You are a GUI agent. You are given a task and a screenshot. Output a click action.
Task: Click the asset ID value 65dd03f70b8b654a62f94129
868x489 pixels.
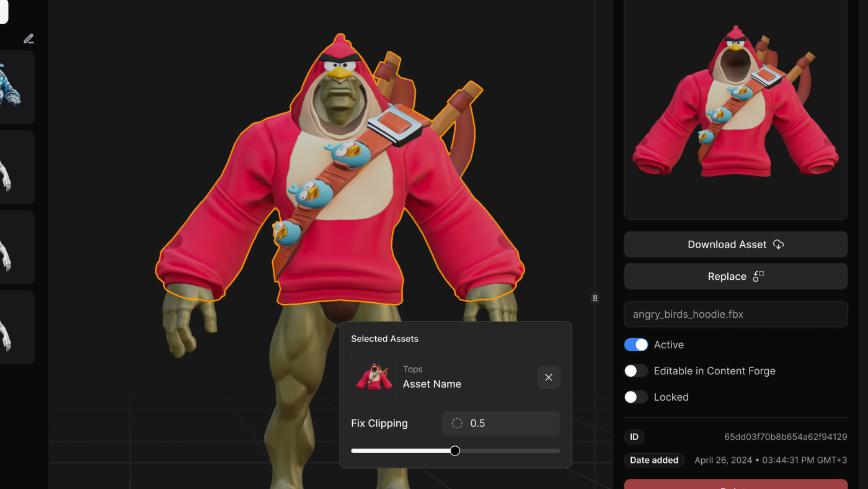786,437
